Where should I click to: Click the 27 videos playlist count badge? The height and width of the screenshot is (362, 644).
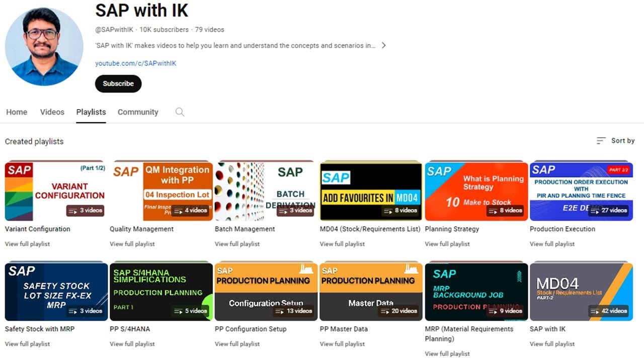pyautogui.click(x=608, y=211)
